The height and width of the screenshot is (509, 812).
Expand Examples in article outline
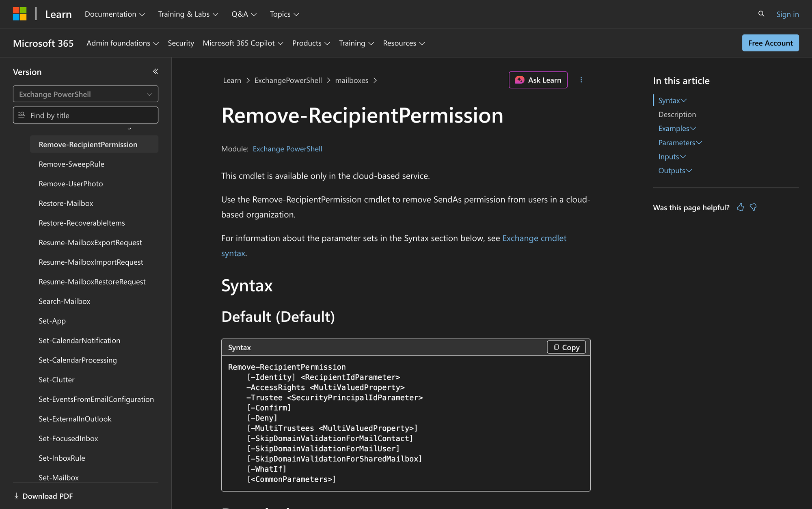click(x=677, y=128)
